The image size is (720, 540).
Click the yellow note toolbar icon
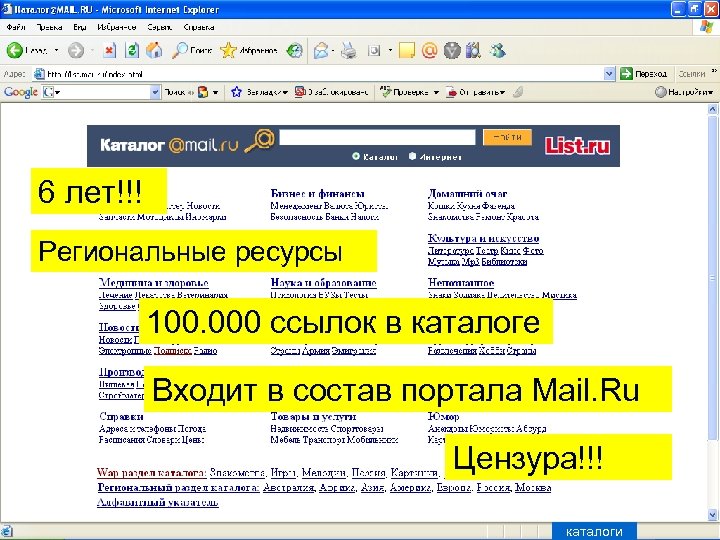pyautogui.click(x=407, y=50)
